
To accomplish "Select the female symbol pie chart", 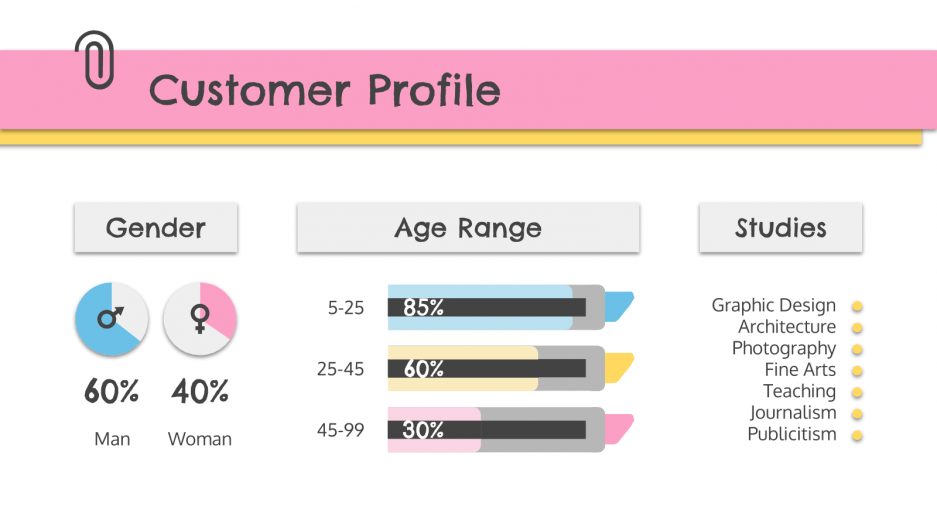I will 200,319.
